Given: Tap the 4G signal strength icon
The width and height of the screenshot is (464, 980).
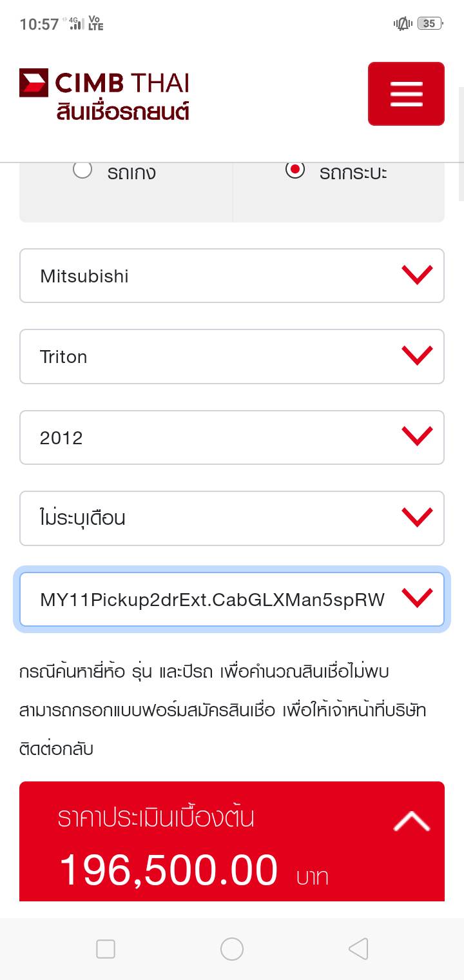Looking at the screenshot, I should click(77, 24).
